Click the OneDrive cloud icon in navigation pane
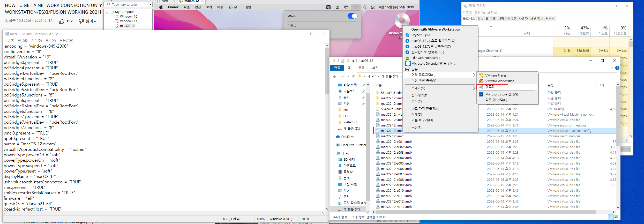Image resolution: width=644 pixels, height=224 pixels. (338, 137)
